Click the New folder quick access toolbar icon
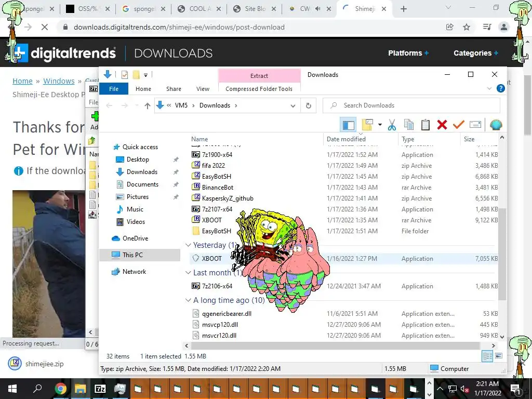Image resolution: width=532 pixels, height=399 pixels. click(136, 75)
